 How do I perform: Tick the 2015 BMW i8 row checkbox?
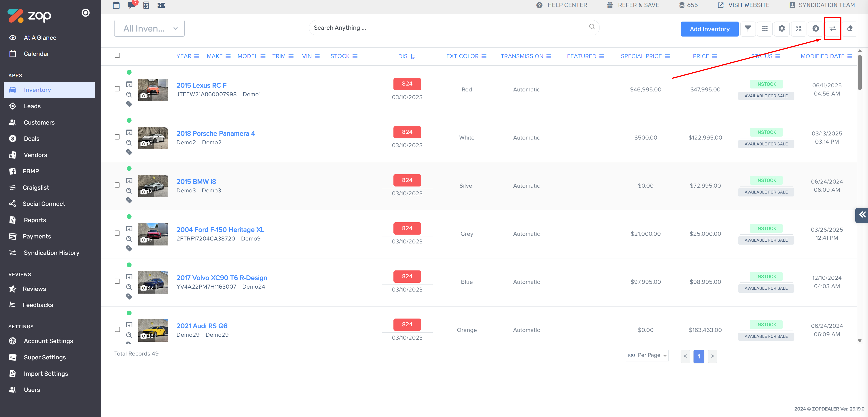pyautogui.click(x=117, y=185)
